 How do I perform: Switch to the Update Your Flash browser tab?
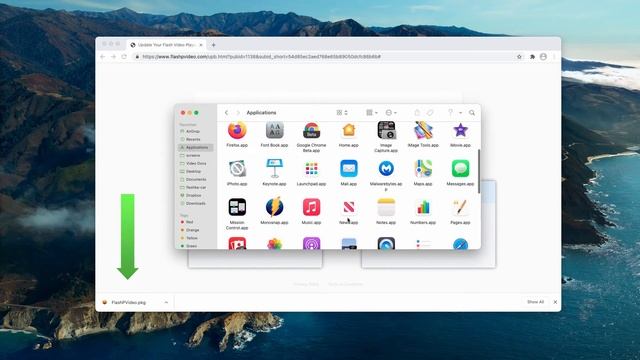[x=167, y=45]
